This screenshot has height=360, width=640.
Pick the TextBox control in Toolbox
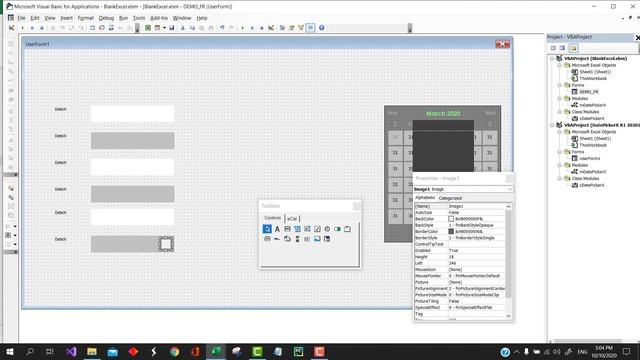[x=287, y=229]
